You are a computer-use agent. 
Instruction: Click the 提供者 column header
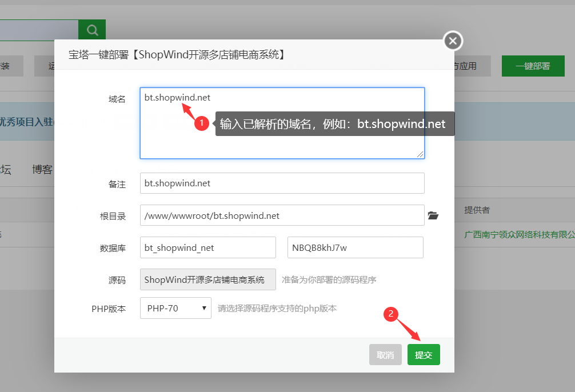point(477,210)
